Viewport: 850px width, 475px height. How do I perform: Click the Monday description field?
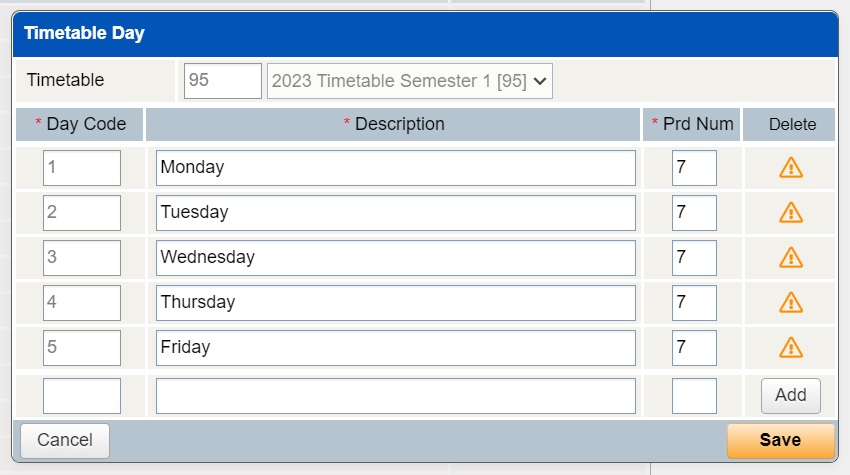pos(395,168)
